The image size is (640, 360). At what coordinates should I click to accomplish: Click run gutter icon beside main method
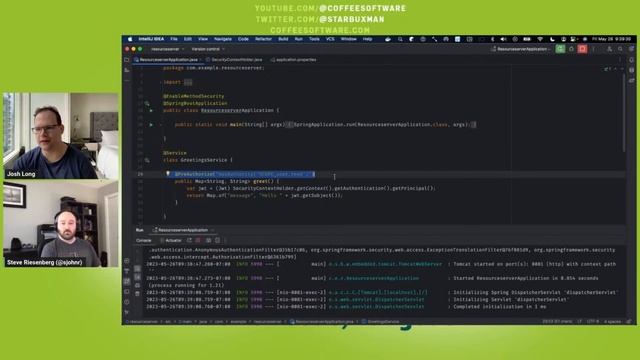pos(151,124)
